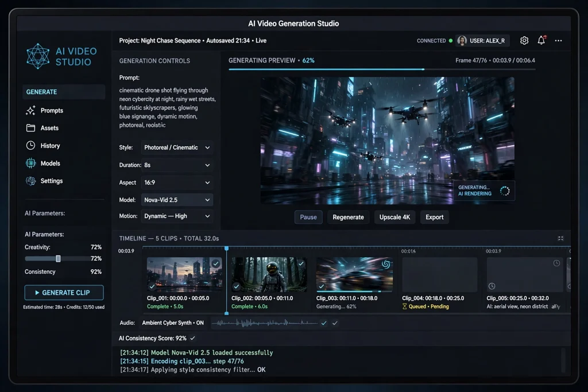Click Clip_003 generating swirl icon
Viewport: 588px width, 392px height.
pyautogui.click(x=386, y=264)
